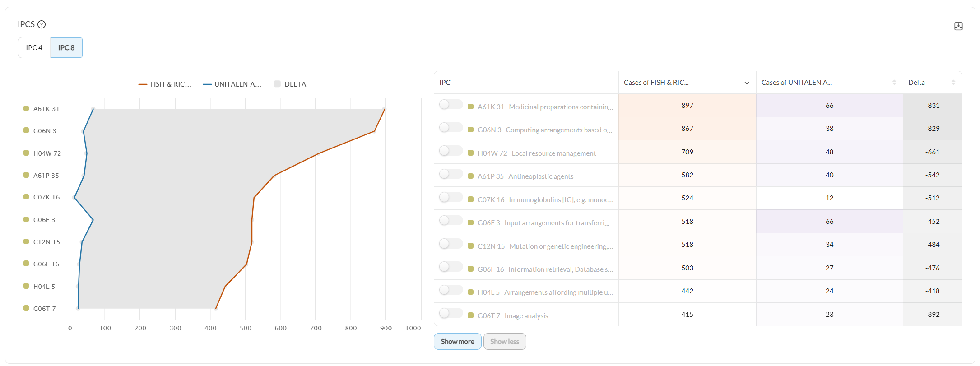Select the IPC 8 tab
Screen dimensions: 980x366
(x=66, y=47)
